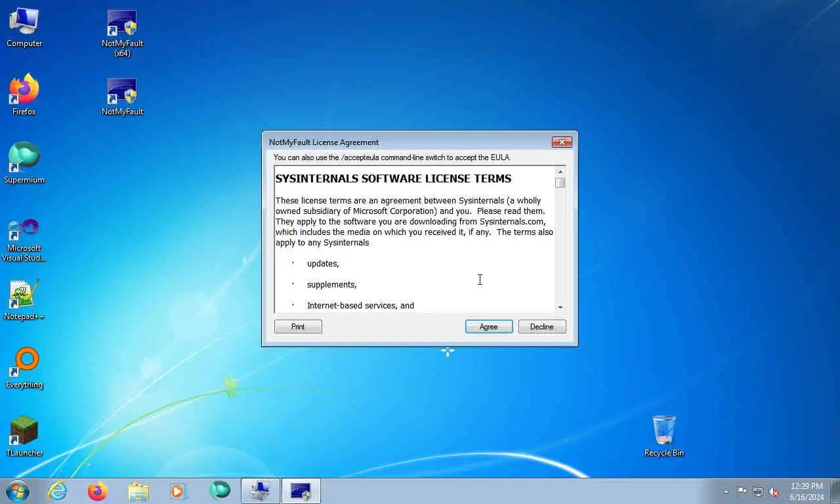Open the network status tray icon
Image resolution: width=840 pixels, height=504 pixels.
758,492
